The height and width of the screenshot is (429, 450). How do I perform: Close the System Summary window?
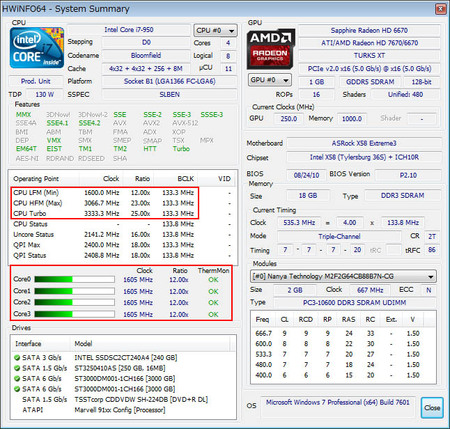click(x=440, y=9)
